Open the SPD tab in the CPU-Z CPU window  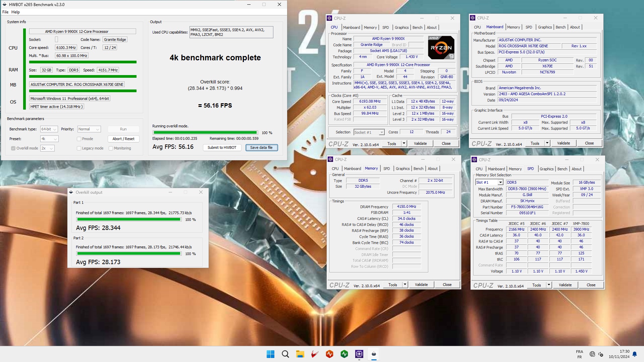[x=386, y=27]
